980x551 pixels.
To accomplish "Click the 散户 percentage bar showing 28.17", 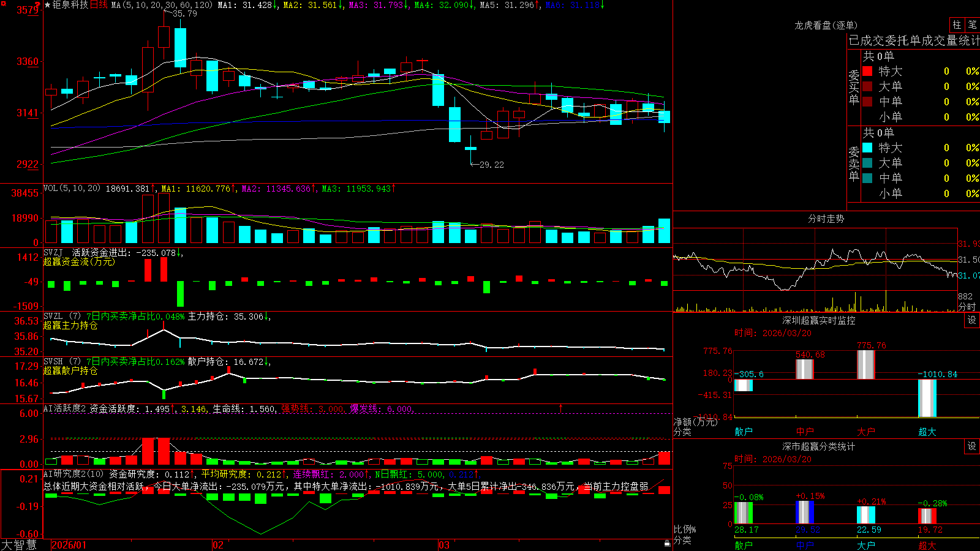I will pyautogui.click(x=744, y=513).
